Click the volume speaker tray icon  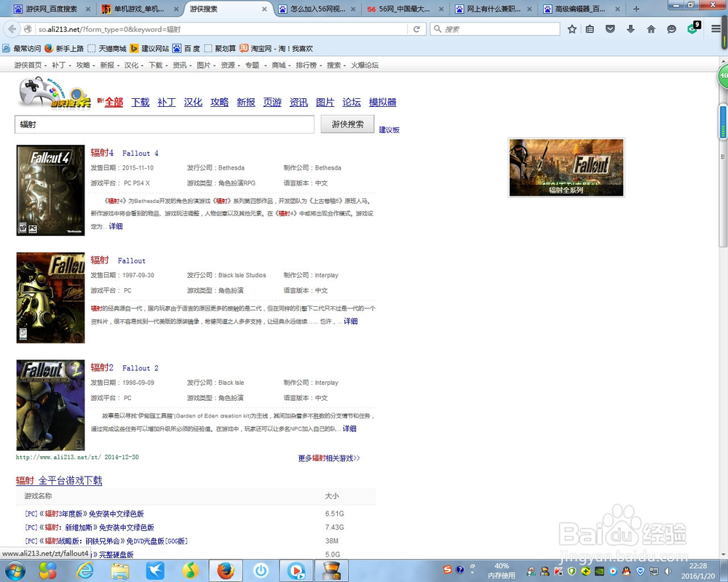[x=668, y=571]
